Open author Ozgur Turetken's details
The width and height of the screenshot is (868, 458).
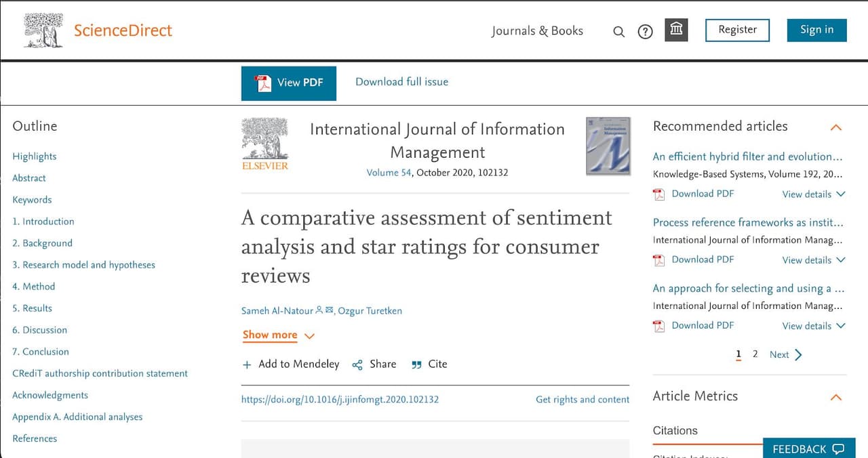pos(371,311)
